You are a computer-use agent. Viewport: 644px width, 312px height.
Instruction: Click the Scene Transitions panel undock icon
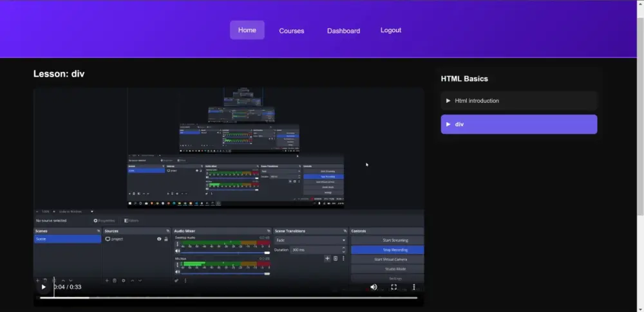[x=345, y=231]
